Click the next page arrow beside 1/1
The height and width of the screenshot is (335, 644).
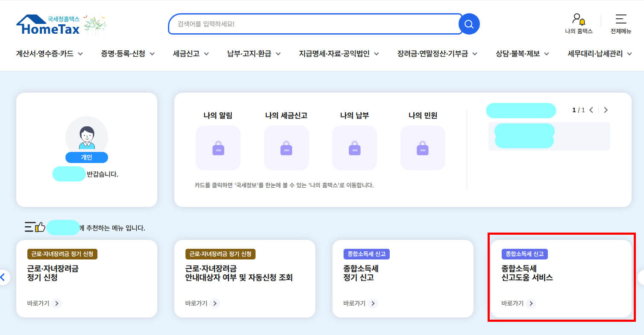(606, 110)
